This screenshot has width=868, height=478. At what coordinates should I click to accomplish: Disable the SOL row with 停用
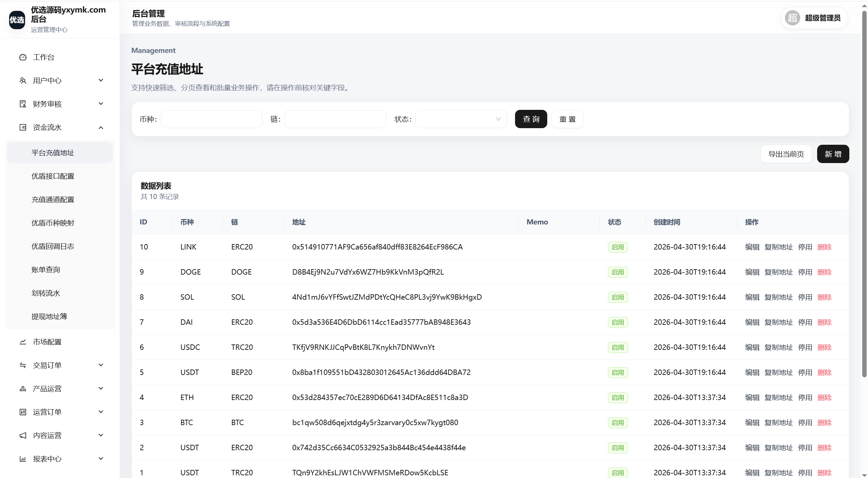[x=805, y=297]
